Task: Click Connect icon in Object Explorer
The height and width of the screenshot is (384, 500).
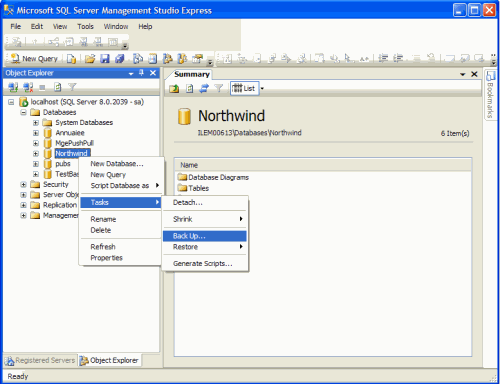Action: 13,87
